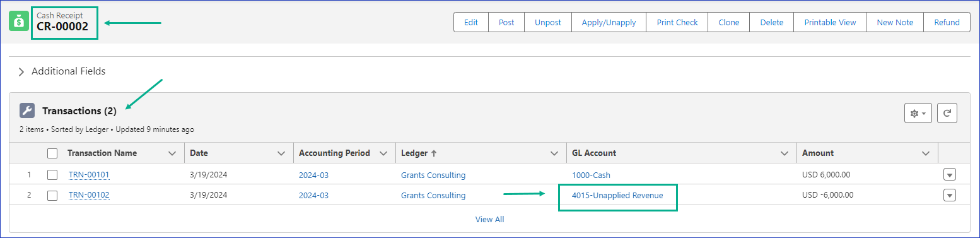Screen dimensions: 980x238
Task: Click the Apply/Unapply button
Action: (609, 22)
